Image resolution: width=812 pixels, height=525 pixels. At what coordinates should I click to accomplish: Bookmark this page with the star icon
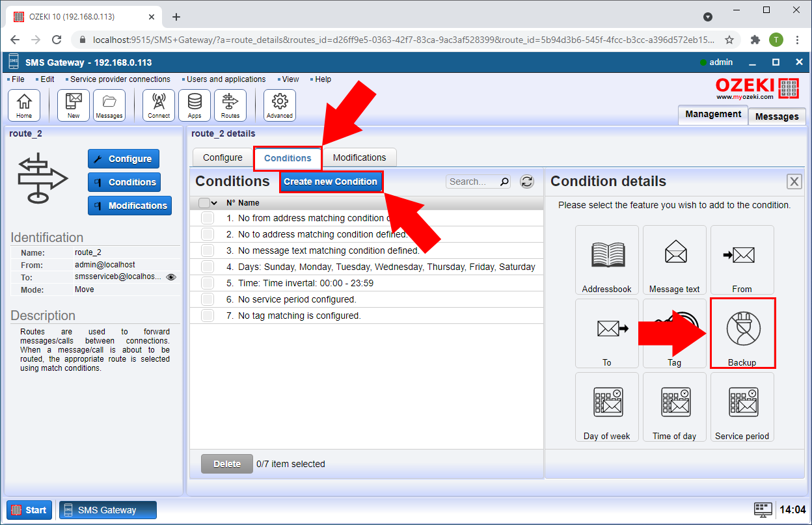(729, 40)
